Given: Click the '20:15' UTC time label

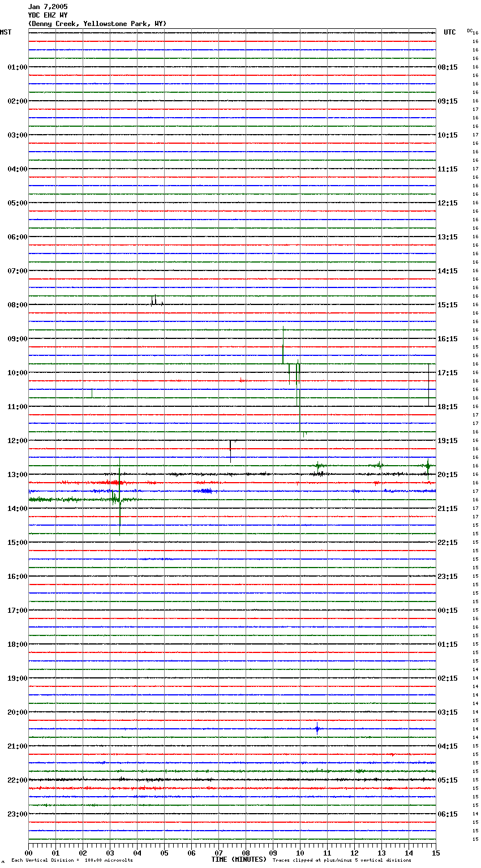Looking at the screenshot, I should click(448, 475).
